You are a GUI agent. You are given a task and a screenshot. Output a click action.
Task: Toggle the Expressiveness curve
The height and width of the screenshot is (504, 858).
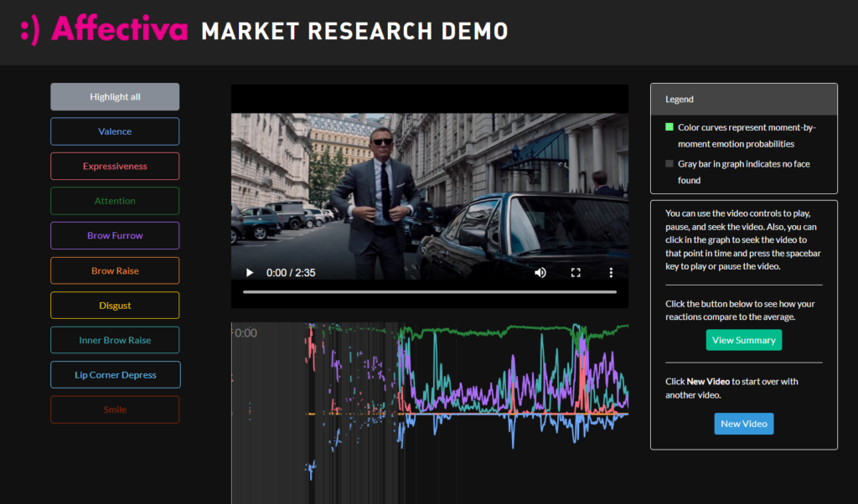coord(115,167)
